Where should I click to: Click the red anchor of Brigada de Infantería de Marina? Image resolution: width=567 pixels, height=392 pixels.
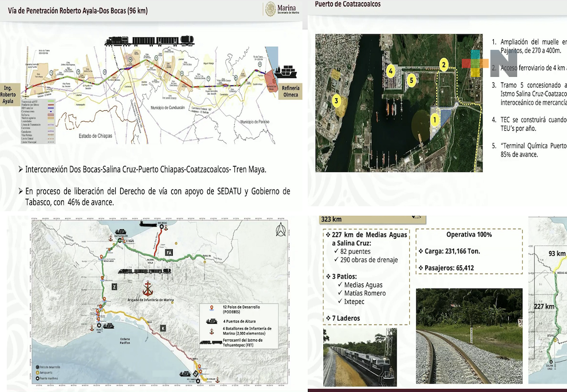pyautogui.click(x=148, y=289)
